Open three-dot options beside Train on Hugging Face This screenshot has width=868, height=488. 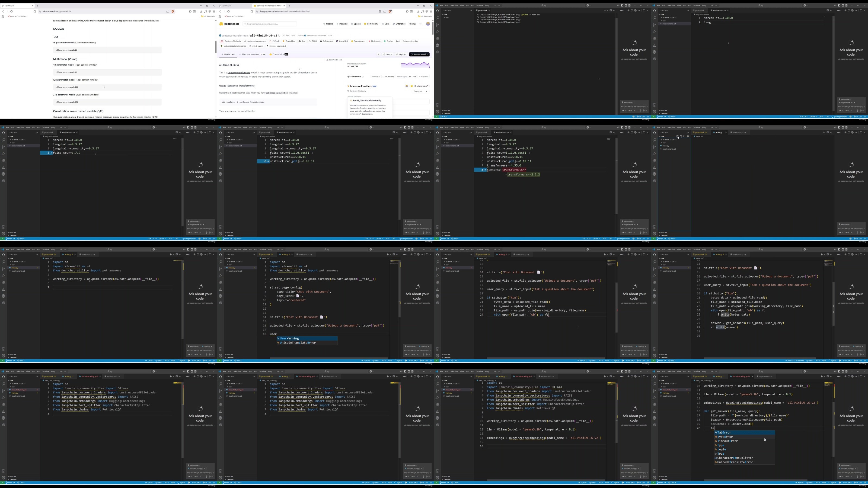(378, 54)
